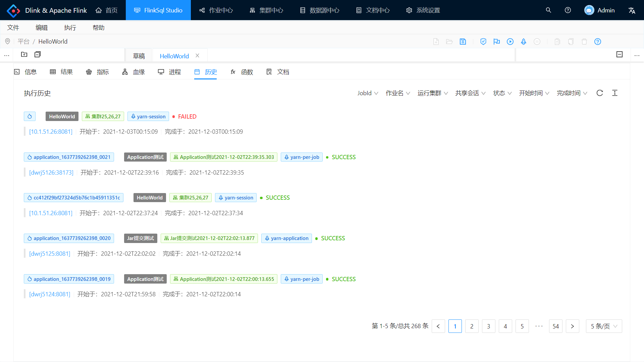Close the HelloWorld editor tab
This screenshot has width=644, height=362.
(x=198, y=56)
